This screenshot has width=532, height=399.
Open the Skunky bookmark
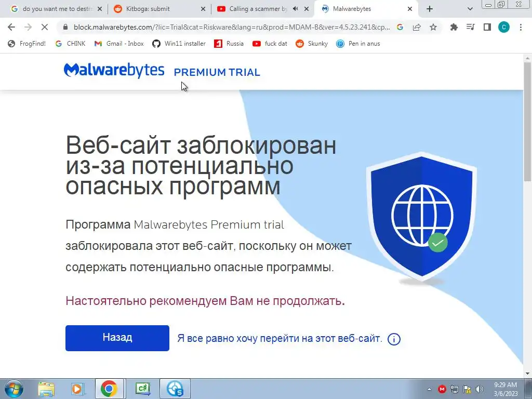(312, 44)
